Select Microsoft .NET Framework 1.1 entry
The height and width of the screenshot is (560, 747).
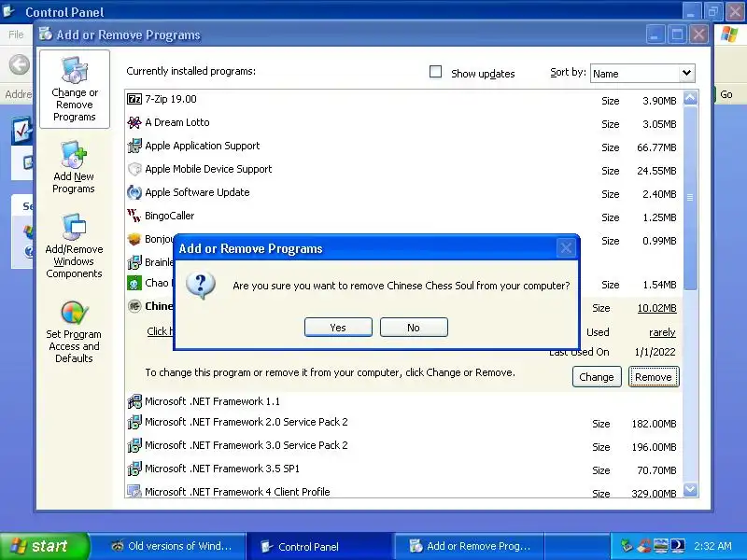tap(403, 401)
